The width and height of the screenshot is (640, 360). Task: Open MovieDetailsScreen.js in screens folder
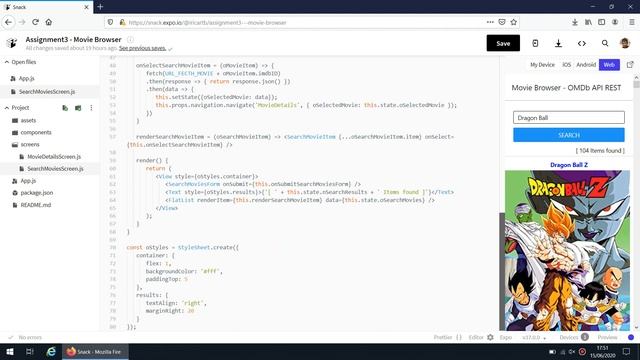(54, 156)
